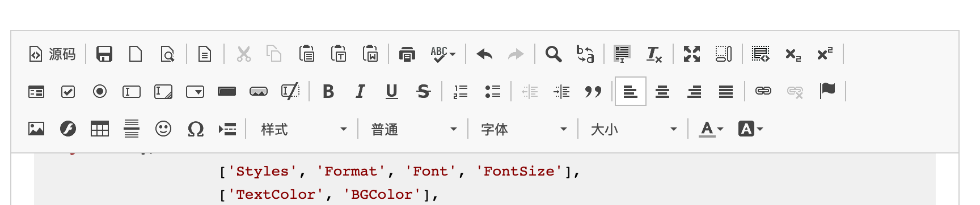This screenshot has height=205, width=980.
Task: Open the spell check ABC dropdown
Action: (x=443, y=54)
